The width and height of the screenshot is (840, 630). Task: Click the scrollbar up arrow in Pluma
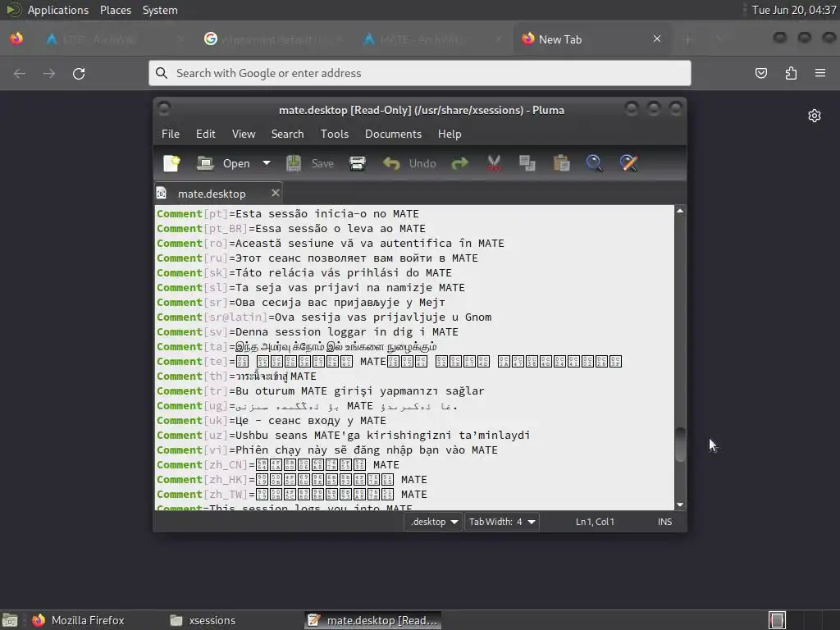[x=680, y=211]
